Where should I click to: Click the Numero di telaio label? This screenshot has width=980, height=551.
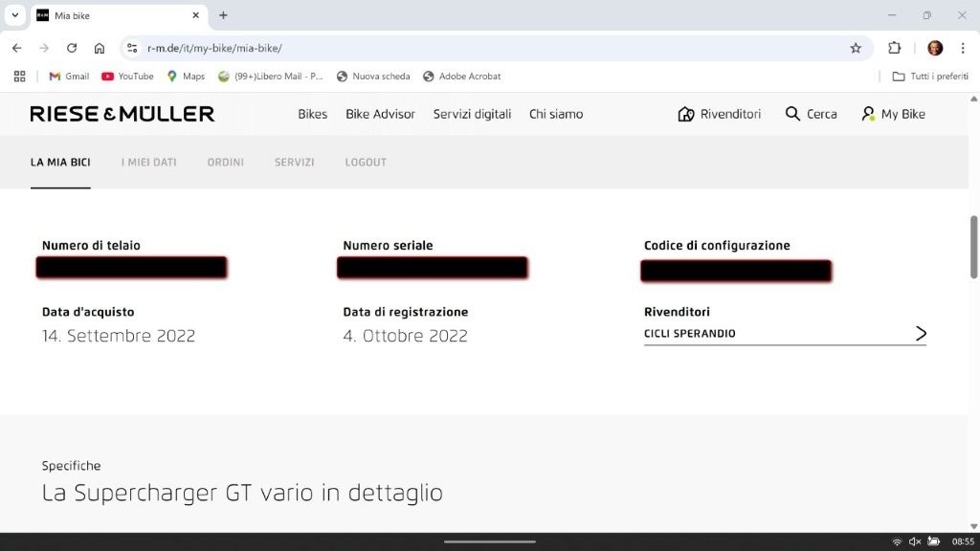click(x=91, y=246)
